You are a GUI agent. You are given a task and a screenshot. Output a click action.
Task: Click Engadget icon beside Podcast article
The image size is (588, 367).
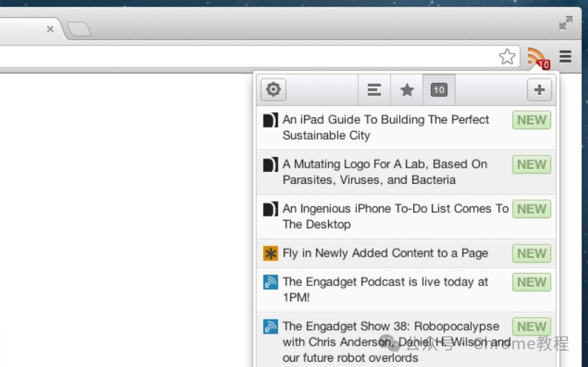(270, 282)
